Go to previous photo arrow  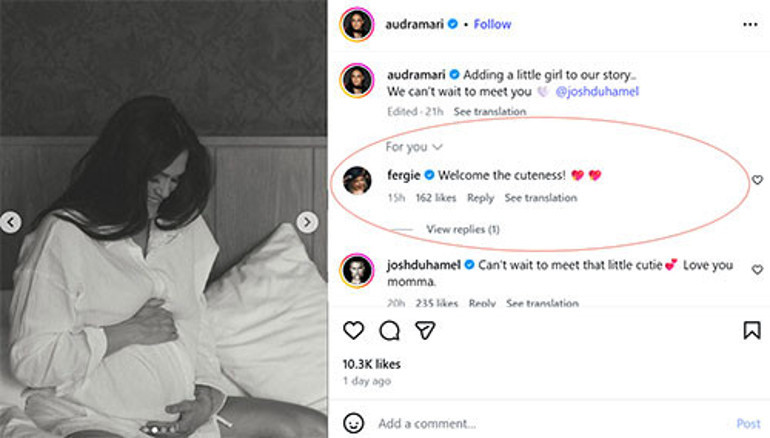pyautogui.click(x=11, y=222)
